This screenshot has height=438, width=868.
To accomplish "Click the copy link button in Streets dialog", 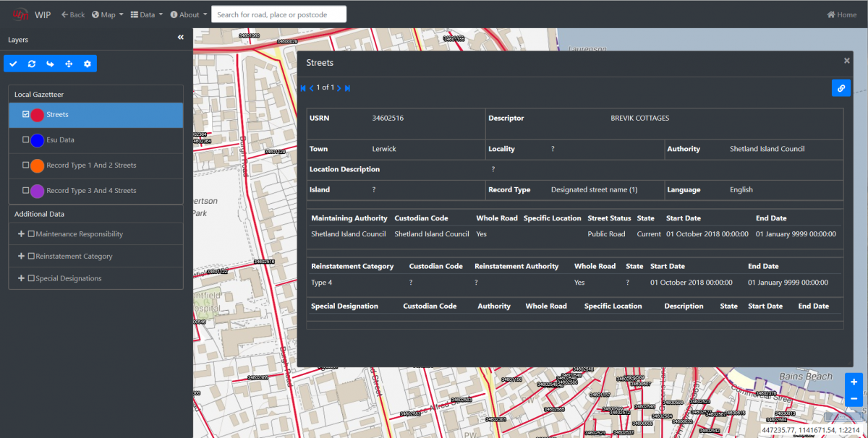I will pos(841,88).
